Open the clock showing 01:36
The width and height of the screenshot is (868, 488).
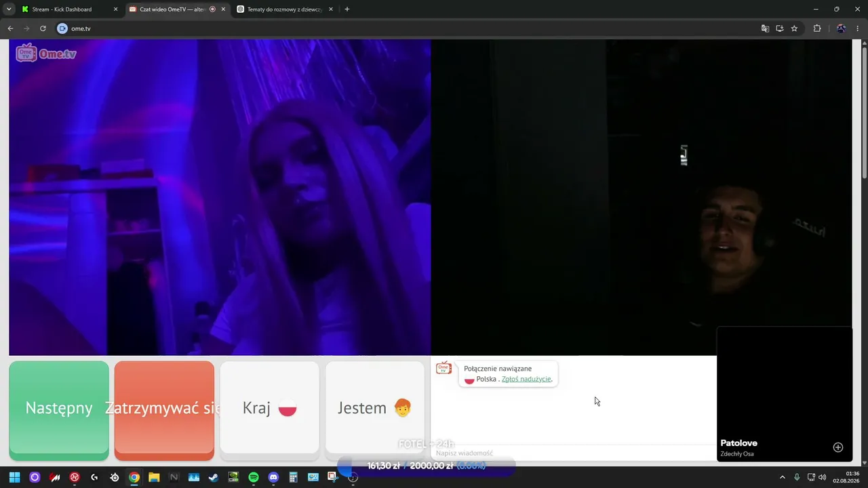click(x=846, y=477)
